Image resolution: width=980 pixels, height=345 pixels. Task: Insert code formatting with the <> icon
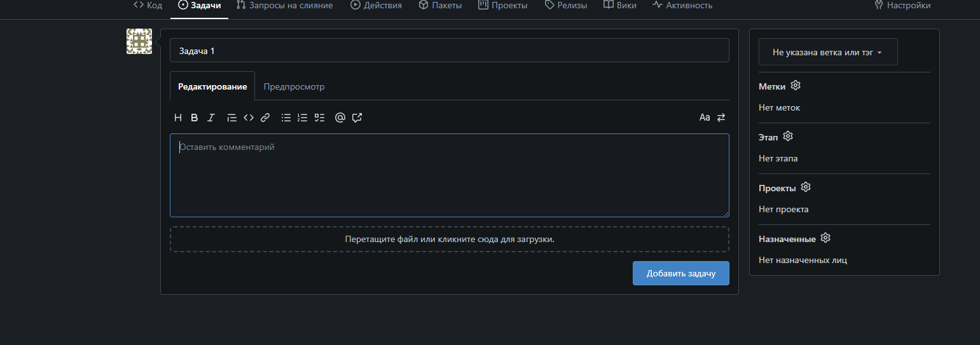tap(249, 118)
